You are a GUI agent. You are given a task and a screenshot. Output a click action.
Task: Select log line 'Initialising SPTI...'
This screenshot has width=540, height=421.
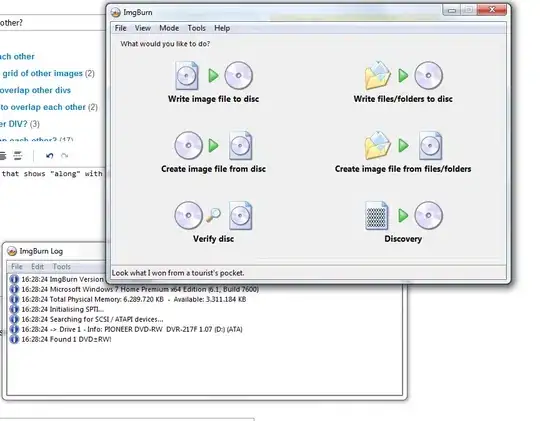click(x=63, y=309)
